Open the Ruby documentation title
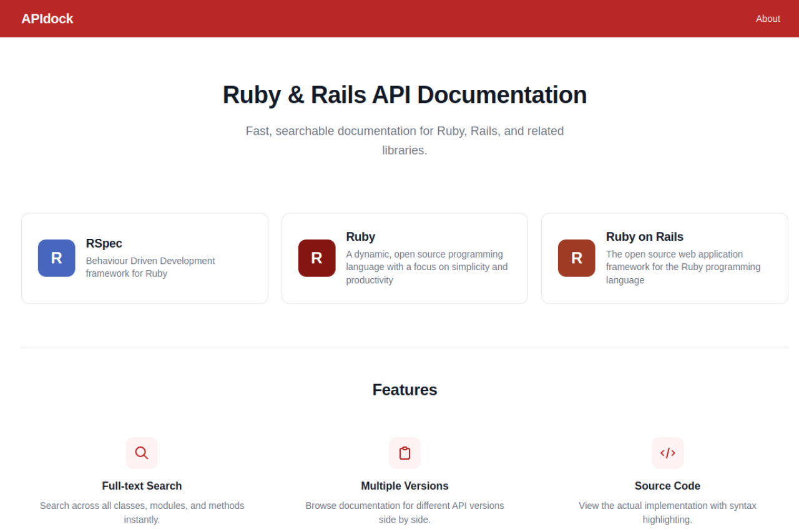Screen dimensions: 799x532 click(360, 237)
